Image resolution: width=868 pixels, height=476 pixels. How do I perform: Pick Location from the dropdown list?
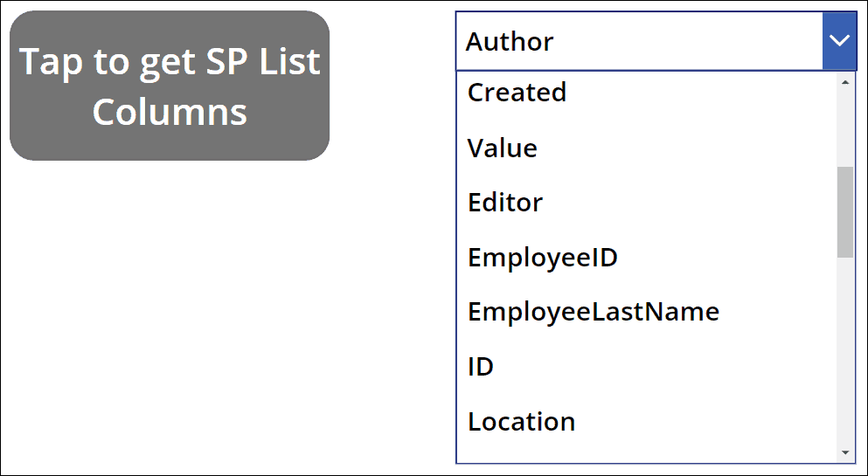click(x=647, y=421)
